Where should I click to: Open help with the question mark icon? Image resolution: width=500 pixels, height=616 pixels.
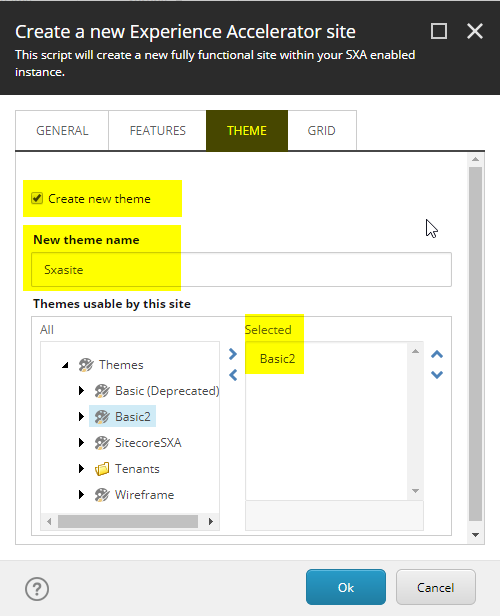(37, 589)
